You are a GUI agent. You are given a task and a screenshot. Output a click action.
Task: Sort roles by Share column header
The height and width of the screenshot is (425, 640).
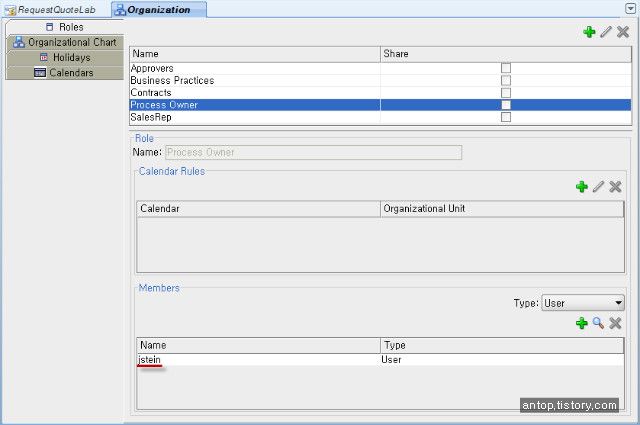click(506, 54)
